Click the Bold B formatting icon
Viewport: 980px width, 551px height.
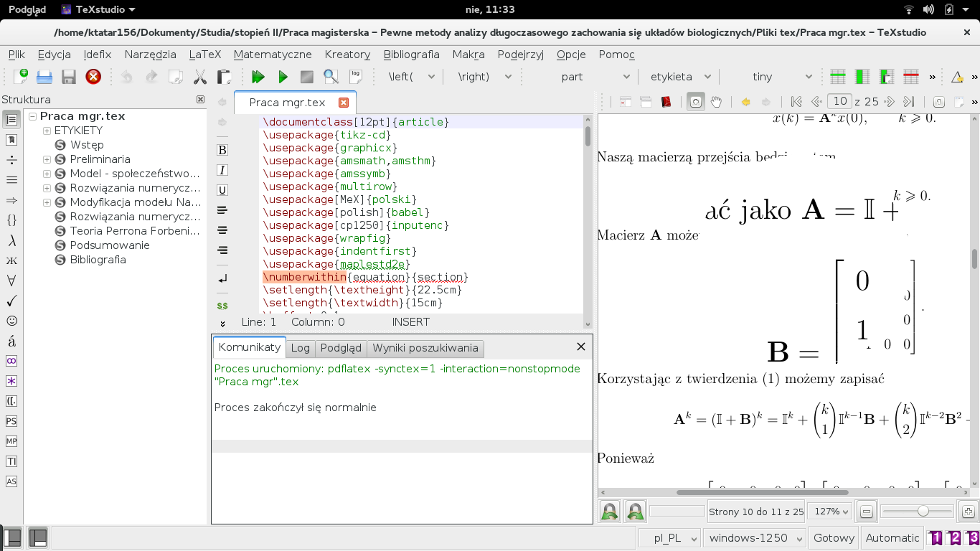(x=222, y=150)
